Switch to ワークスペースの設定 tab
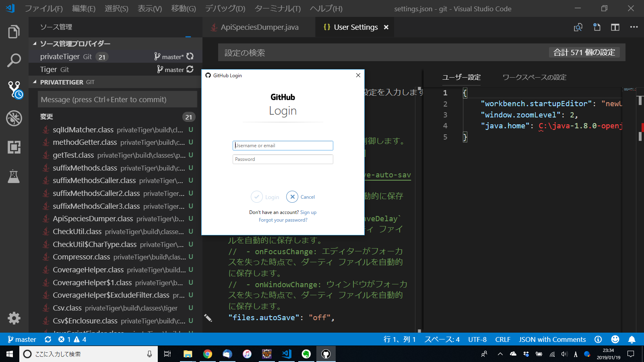 click(535, 77)
